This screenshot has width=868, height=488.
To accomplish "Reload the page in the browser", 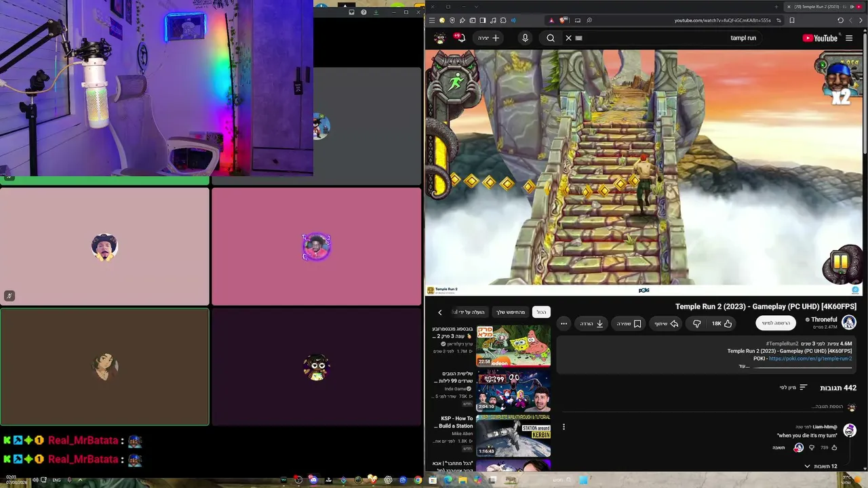I will tap(840, 20).
